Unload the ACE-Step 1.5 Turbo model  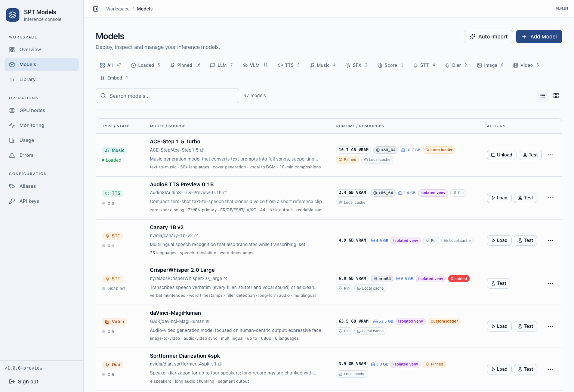pyautogui.click(x=502, y=155)
